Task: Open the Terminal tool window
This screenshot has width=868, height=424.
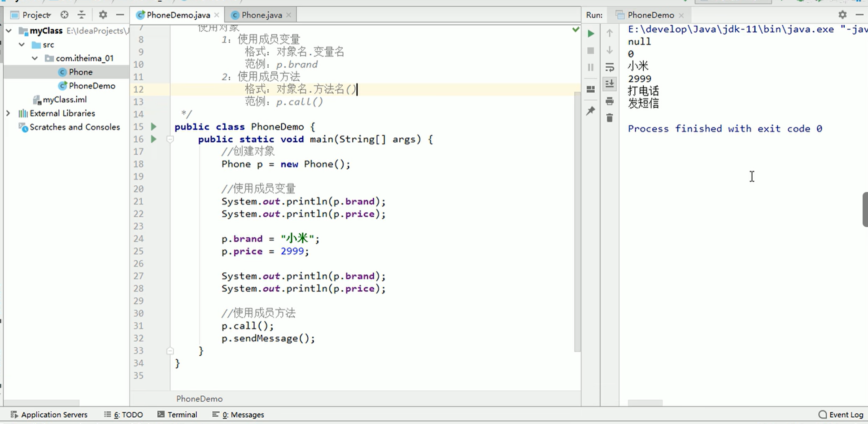Action: point(177,415)
